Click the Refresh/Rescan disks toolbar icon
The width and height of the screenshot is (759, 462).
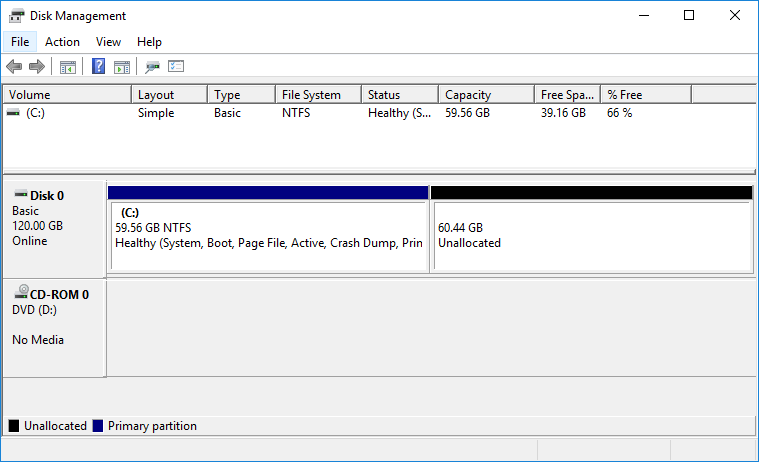pyautogui.click(x=152, y=67)
